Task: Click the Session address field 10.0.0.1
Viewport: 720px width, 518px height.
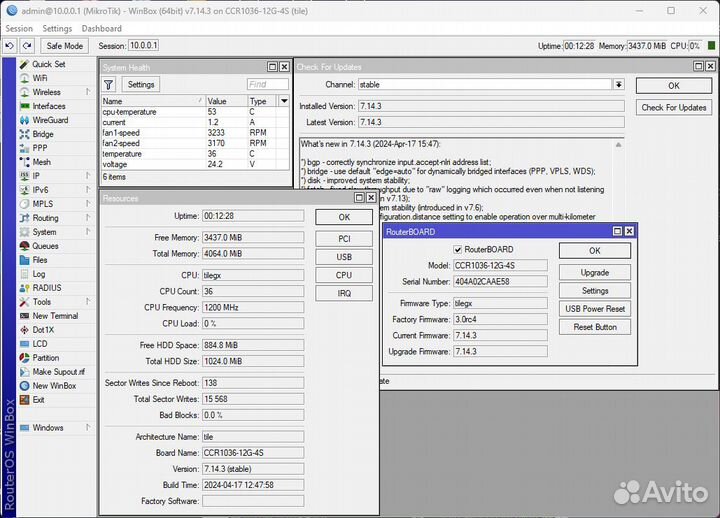Action: click(143, 45)
